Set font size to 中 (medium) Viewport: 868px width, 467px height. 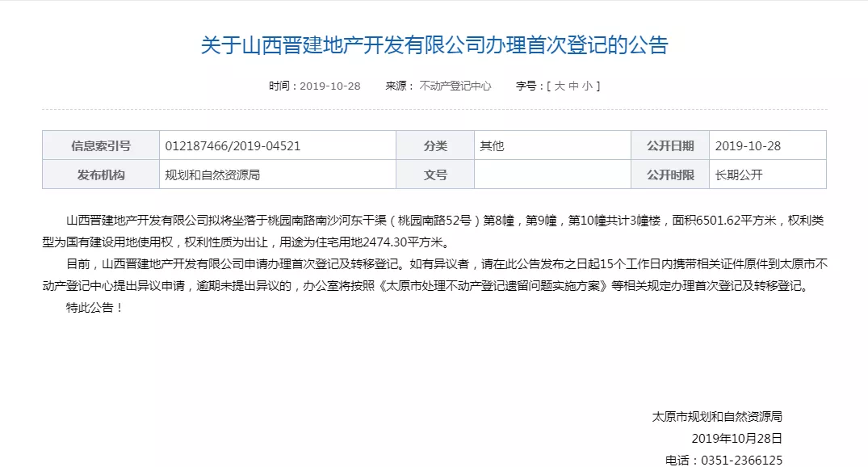tap(573, 86)
